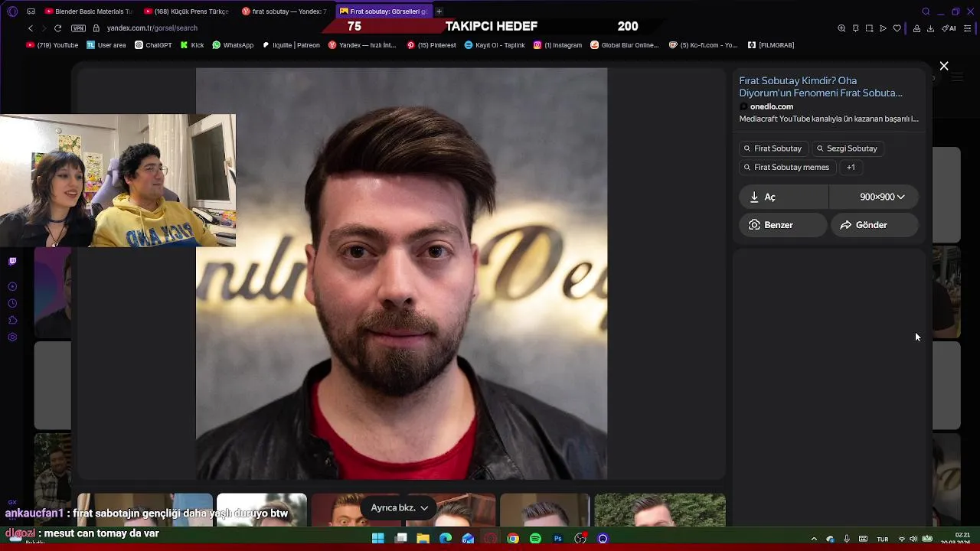Open Ko-fi.com bookmark

703,45
